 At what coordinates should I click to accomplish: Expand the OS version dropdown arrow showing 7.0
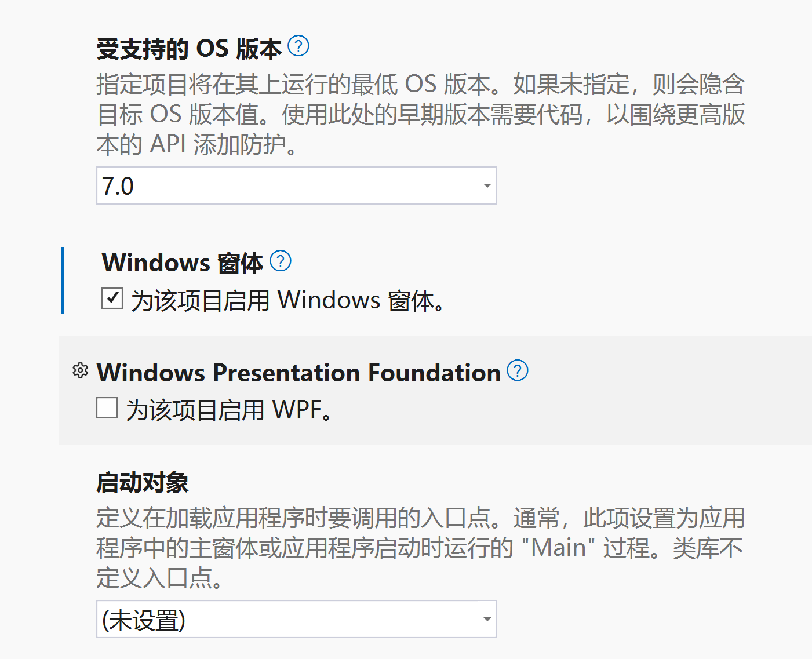487,185
